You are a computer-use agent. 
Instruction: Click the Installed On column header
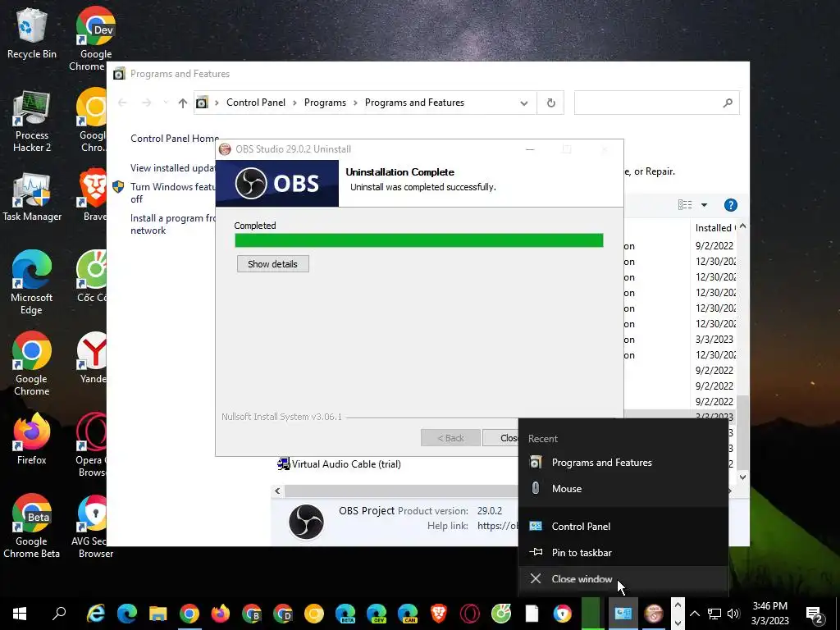point(714,228)
